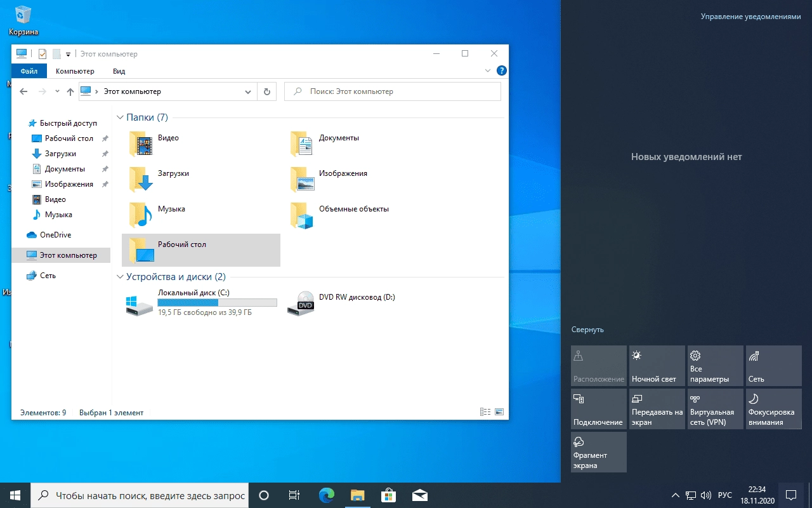Viewport: 812px width, 508px height.
Task: Collapse the Папки (7) group
Action: point(120,117)
